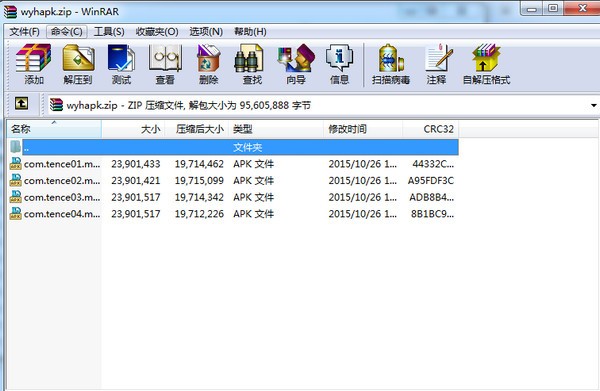Click the 文件夹 type cell in the '..' row

[x=248, y=147]
